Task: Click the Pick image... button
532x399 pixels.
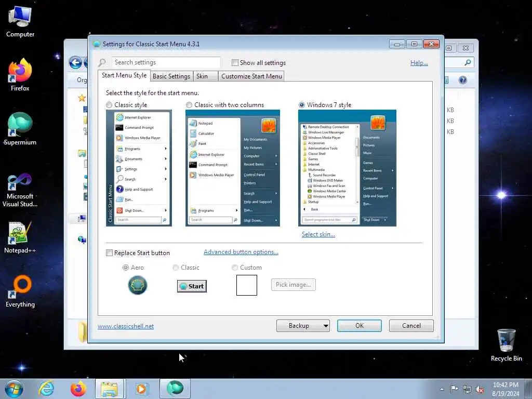Action: tap(294, 285)
